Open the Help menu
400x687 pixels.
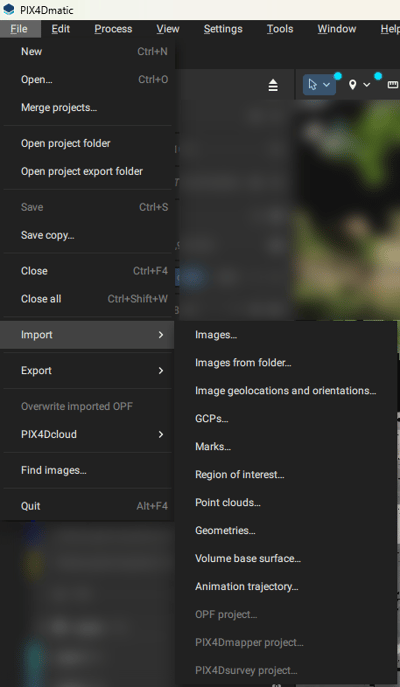point(390,29)
